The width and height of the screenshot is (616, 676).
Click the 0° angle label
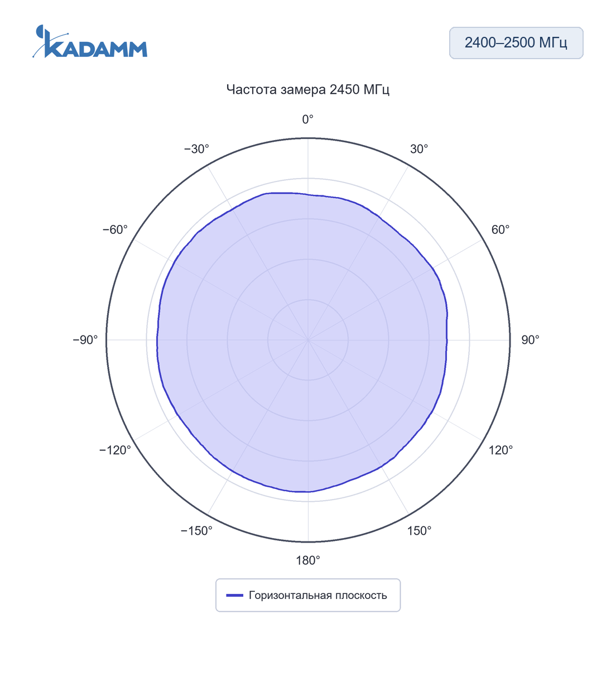308,119
